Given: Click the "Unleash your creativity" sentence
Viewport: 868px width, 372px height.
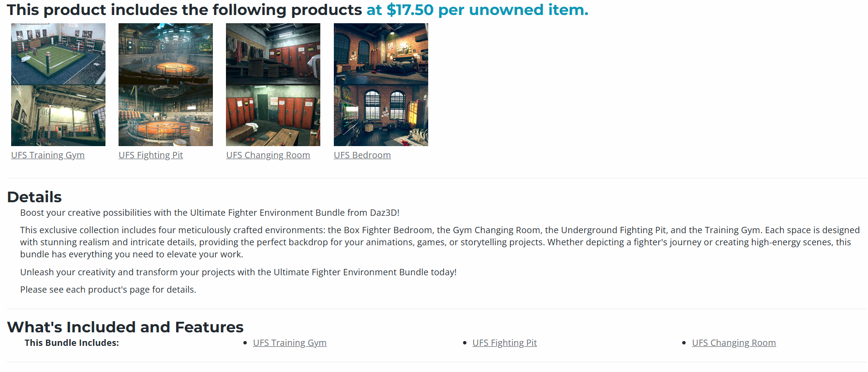Looking at the screenshot, I should 238,272.
